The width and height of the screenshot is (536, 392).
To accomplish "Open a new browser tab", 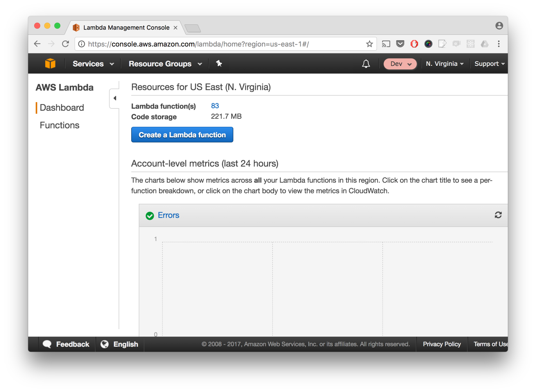I will pyautogui.click(x=193, y=28).
